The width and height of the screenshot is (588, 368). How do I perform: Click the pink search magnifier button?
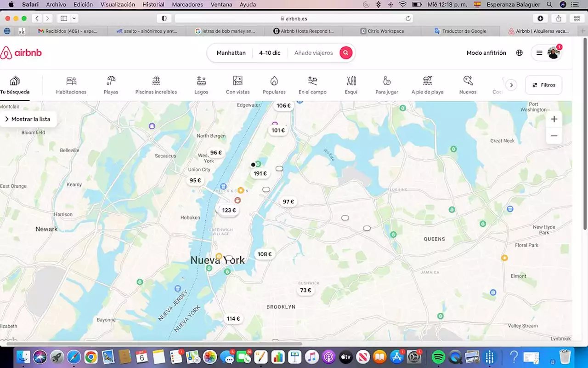point(346,53)
